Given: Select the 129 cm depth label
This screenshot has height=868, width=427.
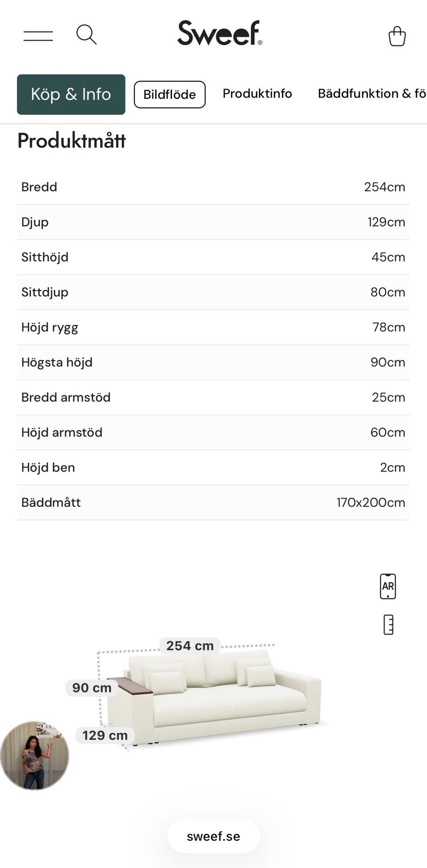Looking at the screenshot, I should [105, 735].
